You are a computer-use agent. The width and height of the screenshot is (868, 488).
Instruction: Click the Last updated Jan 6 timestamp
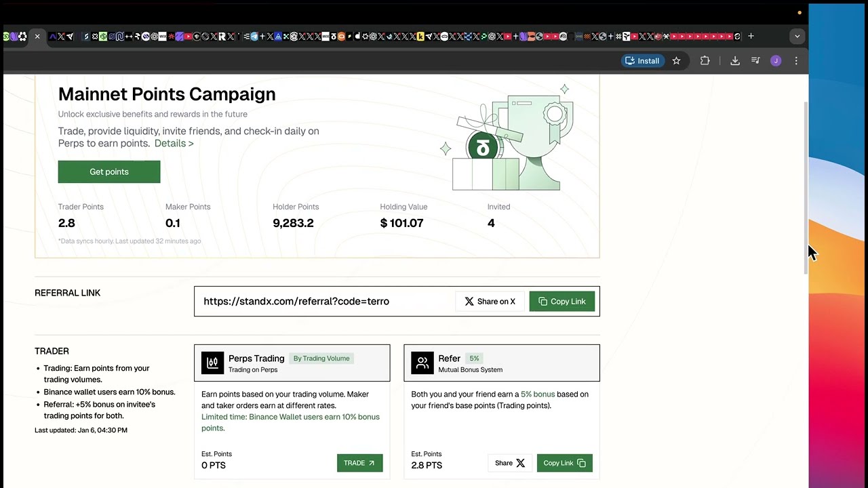pyautogui.click(x=81, y=430)
